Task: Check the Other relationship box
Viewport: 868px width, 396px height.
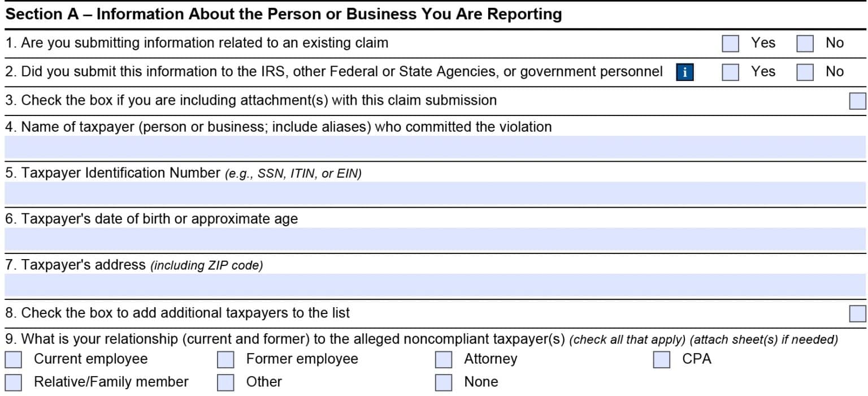Action: point(225,382)
